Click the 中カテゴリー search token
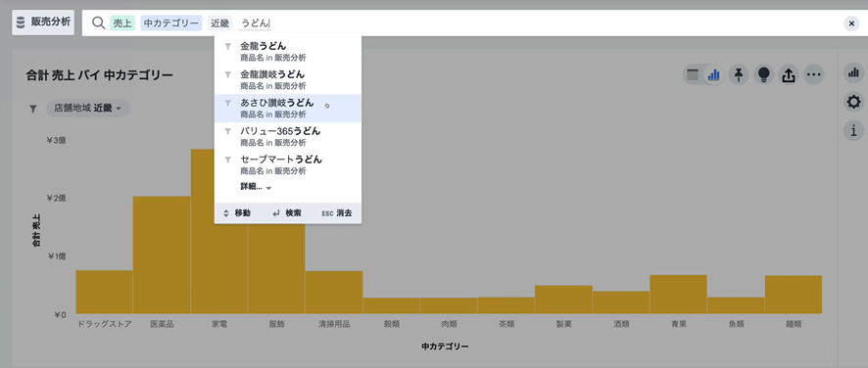This screenshot has height=368, width=868. point(171,23)
